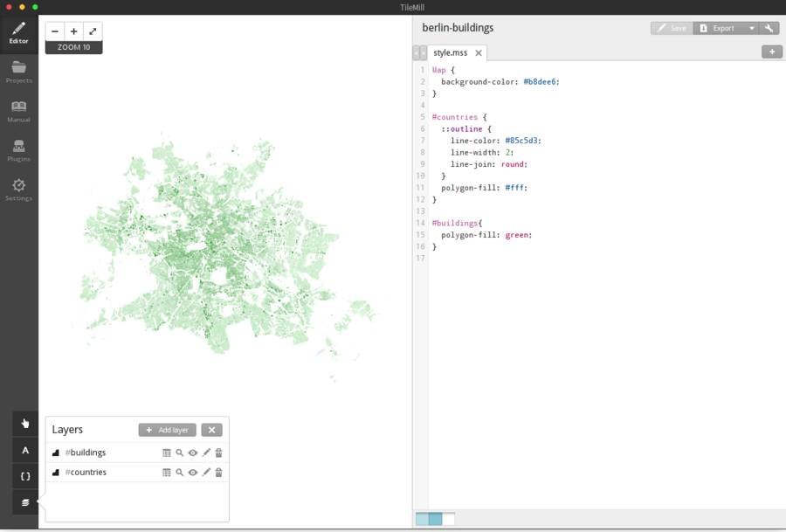The height and width of the screenshot is (532, 786).
Task: Click the Add layer button
Action: (167, 430)
